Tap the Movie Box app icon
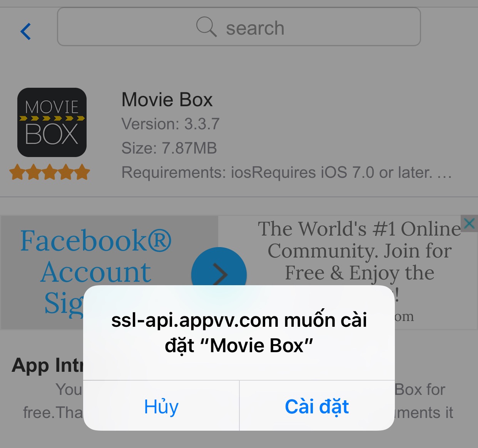This screenshot has width=478, height=448. click(x=52, y=122)
